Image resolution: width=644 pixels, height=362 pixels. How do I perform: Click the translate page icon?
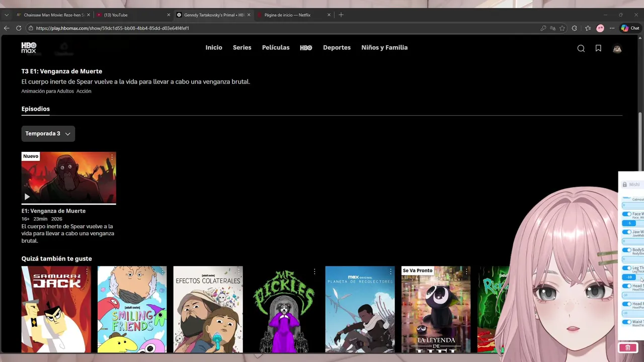(553, 28)
